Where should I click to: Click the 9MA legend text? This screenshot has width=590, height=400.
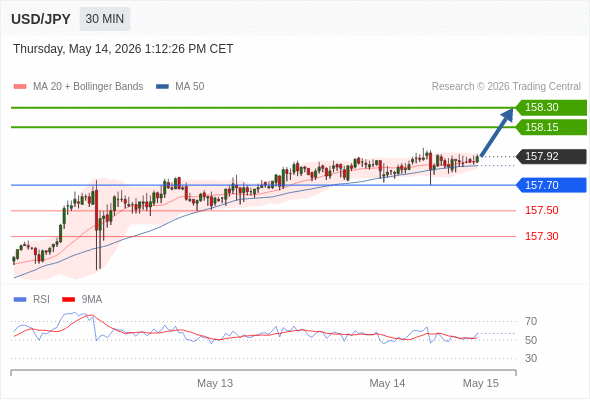pos(92,300)
